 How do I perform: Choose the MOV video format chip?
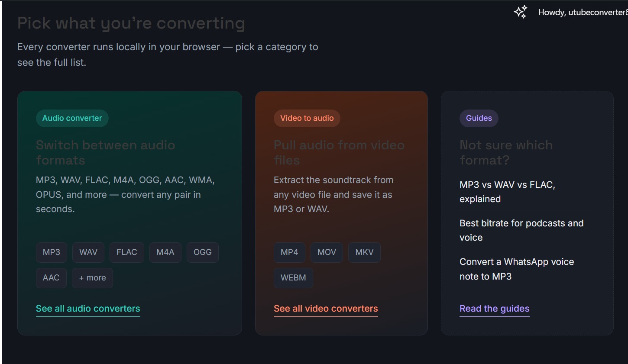327,252
